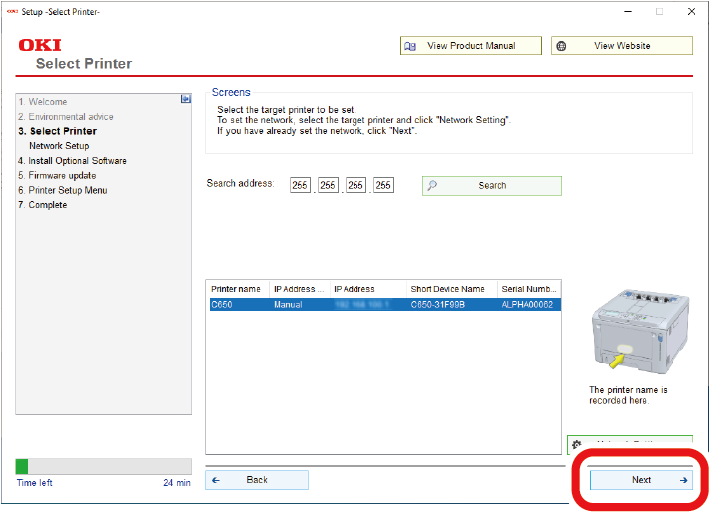Click the View Product Manual book icon

tap(409, 46)
